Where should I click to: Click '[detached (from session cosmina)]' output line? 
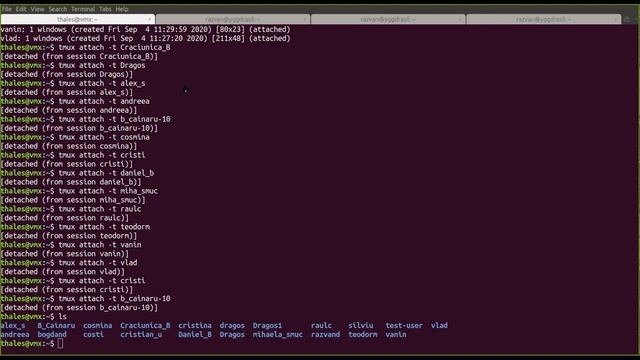coord(69,146)
